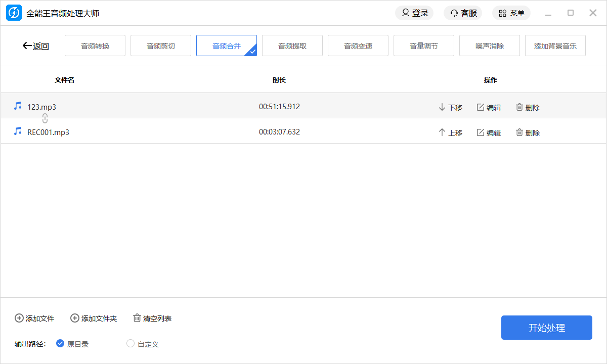
Task: Click the edit icon for REC001.mp3
Action: 481,132
